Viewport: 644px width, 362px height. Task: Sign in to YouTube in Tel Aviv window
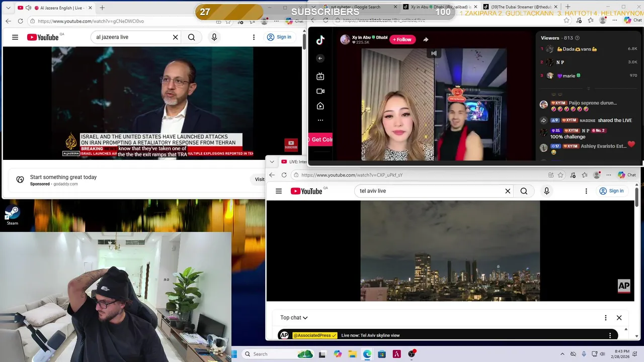coord(611,191)
